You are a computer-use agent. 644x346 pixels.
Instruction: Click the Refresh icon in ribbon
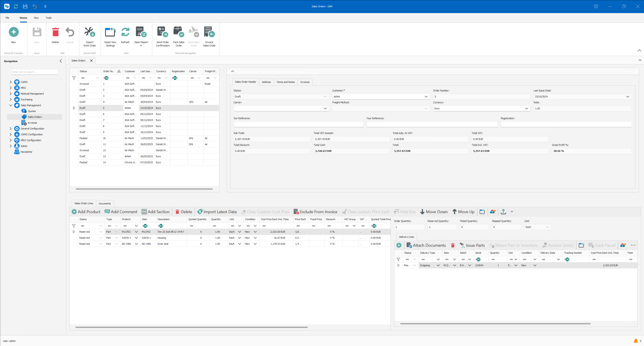tap(125, 32)
